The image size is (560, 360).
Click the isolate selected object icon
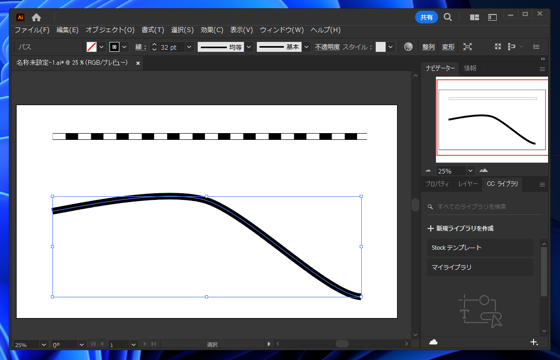(467, 47)
